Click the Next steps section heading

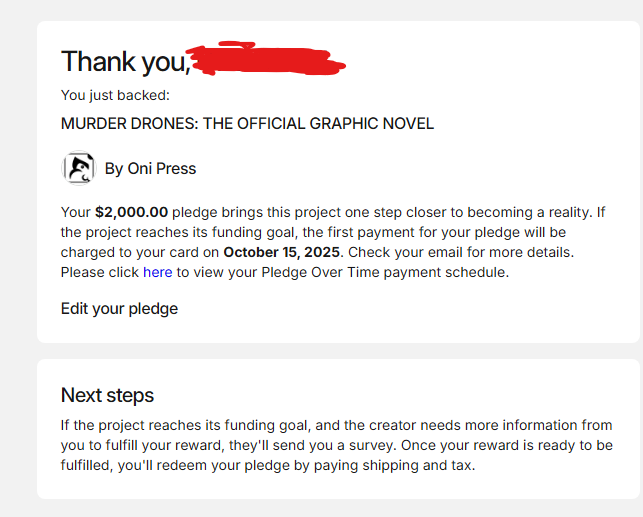click(x=107, y=395)
